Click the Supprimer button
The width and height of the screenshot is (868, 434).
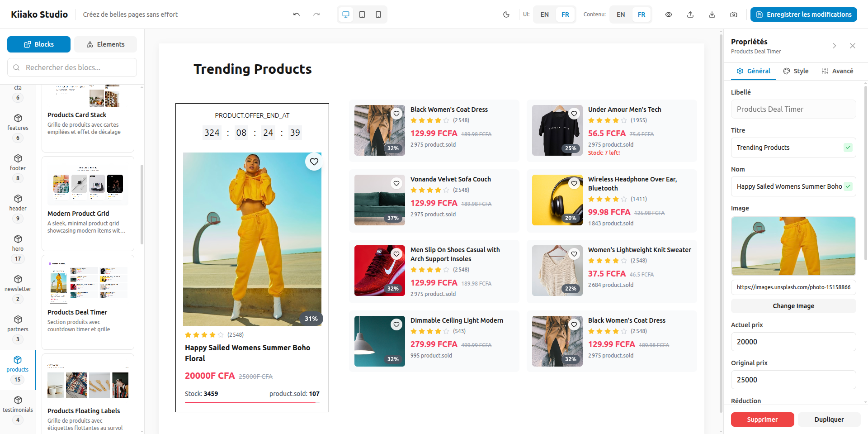(x=762, y=420)
